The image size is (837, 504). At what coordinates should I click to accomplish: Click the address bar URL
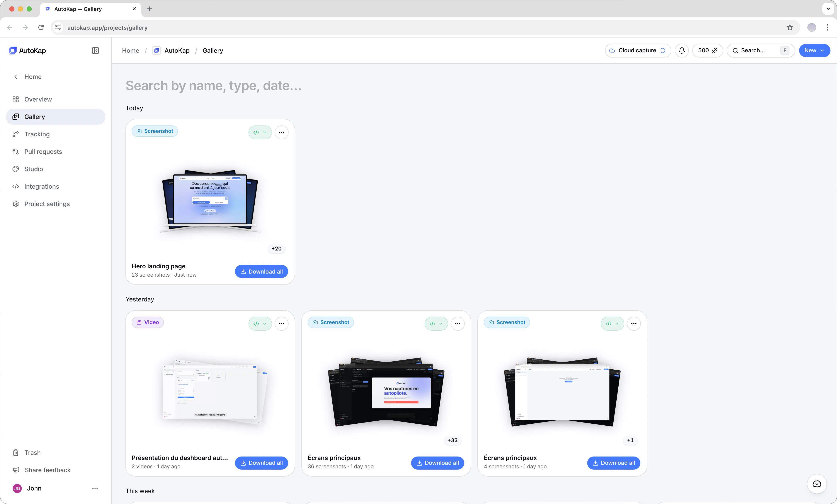[x=107, y=28]
